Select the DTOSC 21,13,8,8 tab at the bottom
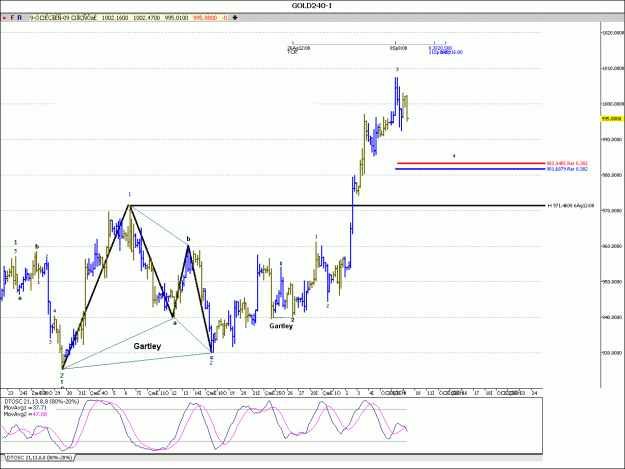Image resolution: width=625 pixels, height=469 pixels. click(x=40, y=457)
